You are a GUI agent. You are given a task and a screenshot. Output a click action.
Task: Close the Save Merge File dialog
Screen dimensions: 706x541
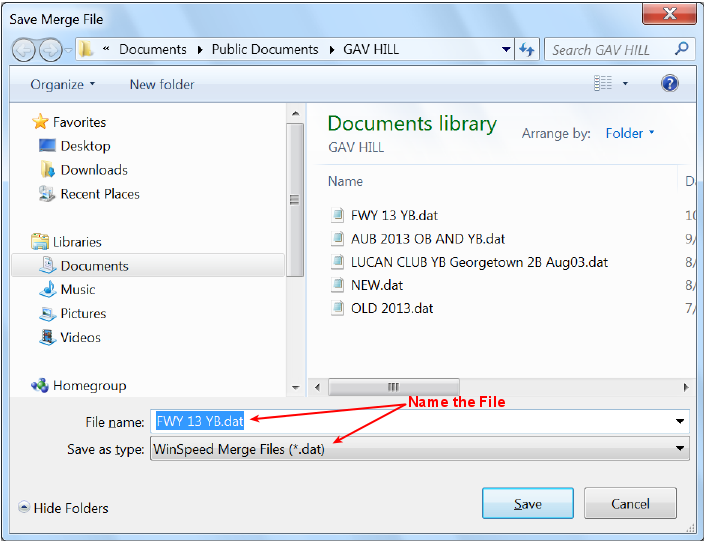click(669, 13)
